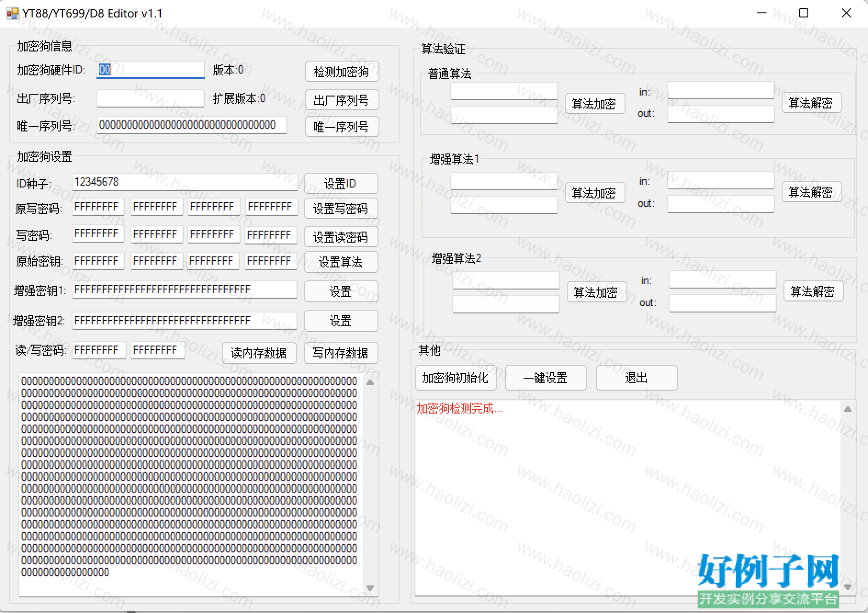
Task: Click 算法加密 in 增强算法2 group
Action: click(597, 292)
